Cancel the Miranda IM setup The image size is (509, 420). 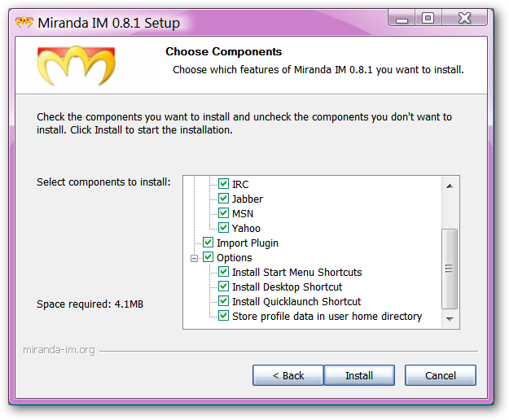coord(441,375)
